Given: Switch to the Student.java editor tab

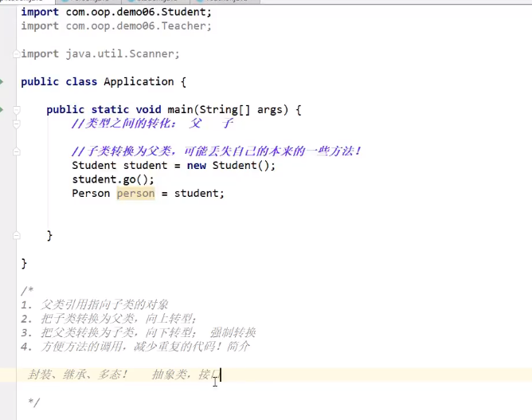Looking at the screenshot, I should pos(156,2).
